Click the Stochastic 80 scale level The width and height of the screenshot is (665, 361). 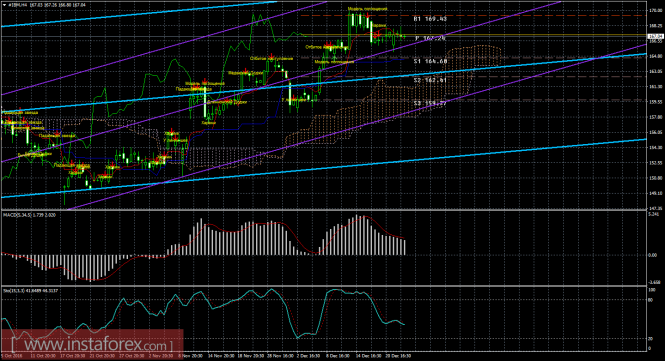(x=651, y=300)
